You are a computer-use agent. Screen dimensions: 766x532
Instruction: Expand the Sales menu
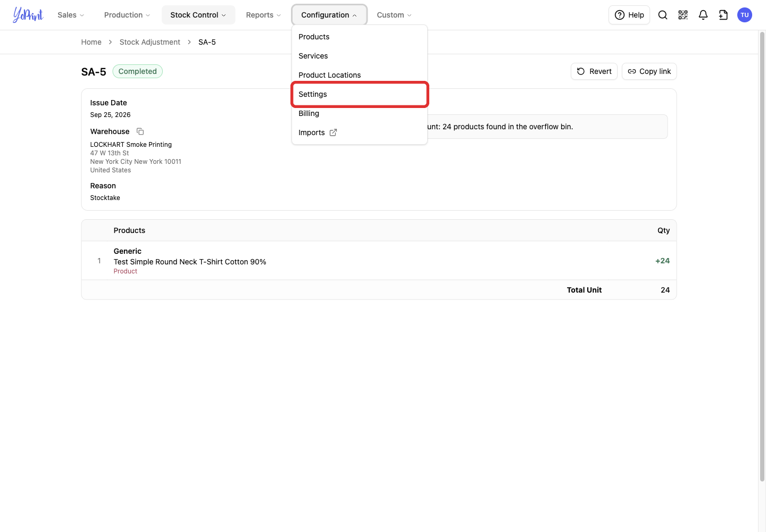pyautogui.click(x=71, y=15)
